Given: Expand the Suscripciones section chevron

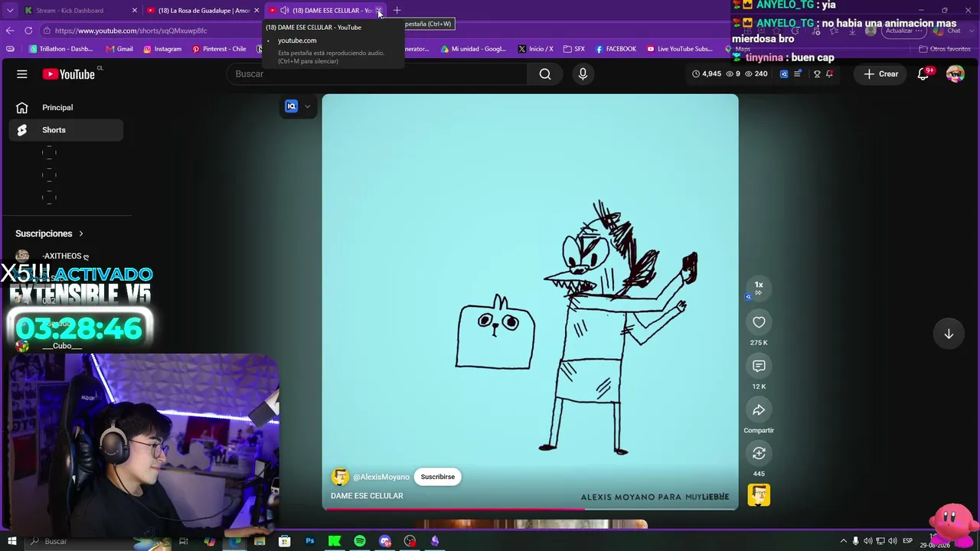Looking at the screenshot, I should 80,233.
